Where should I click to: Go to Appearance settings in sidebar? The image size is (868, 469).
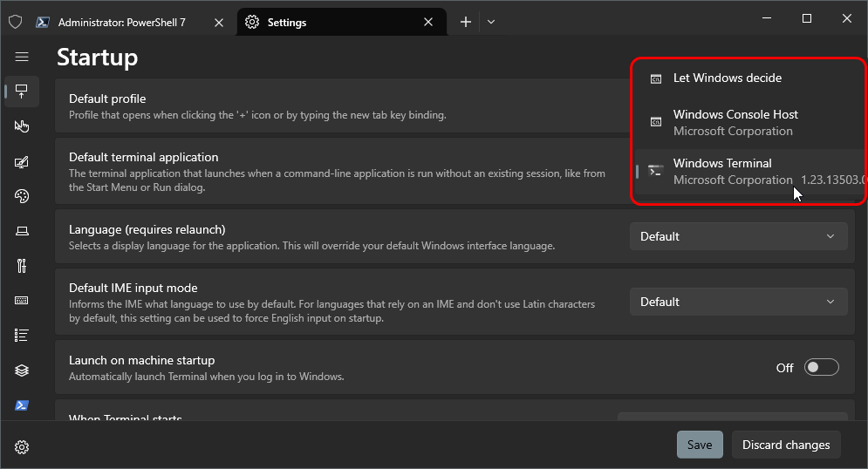pos(22,161)
